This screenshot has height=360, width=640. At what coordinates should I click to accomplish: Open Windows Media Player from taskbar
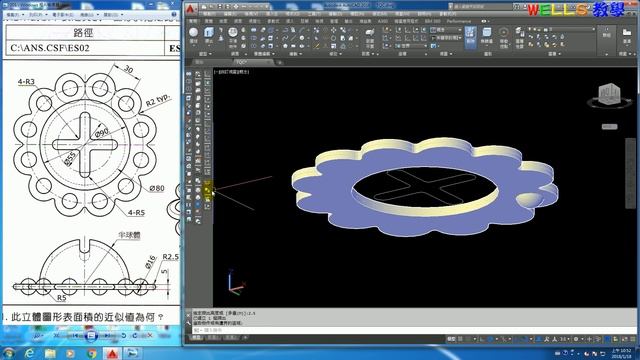pos(71,353)
